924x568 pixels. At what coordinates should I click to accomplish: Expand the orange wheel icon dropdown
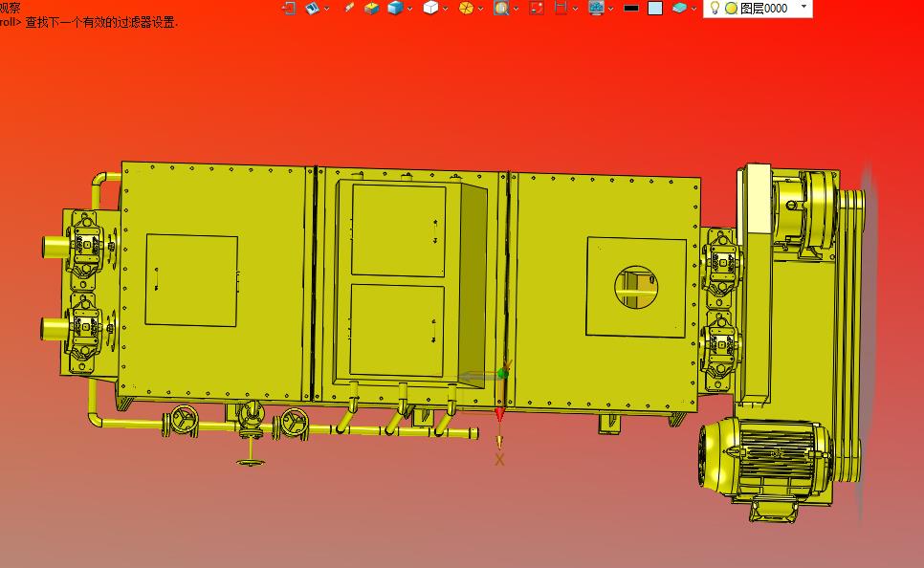481,9
